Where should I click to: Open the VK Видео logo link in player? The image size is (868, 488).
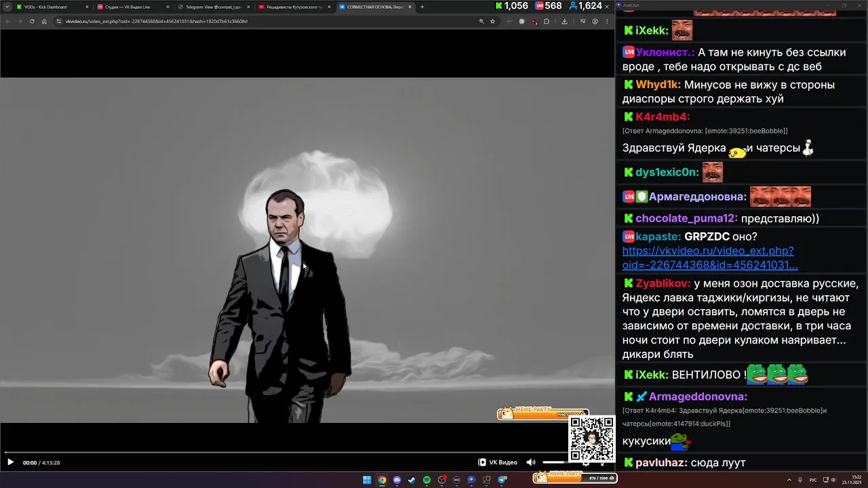(x=498, y=462)
